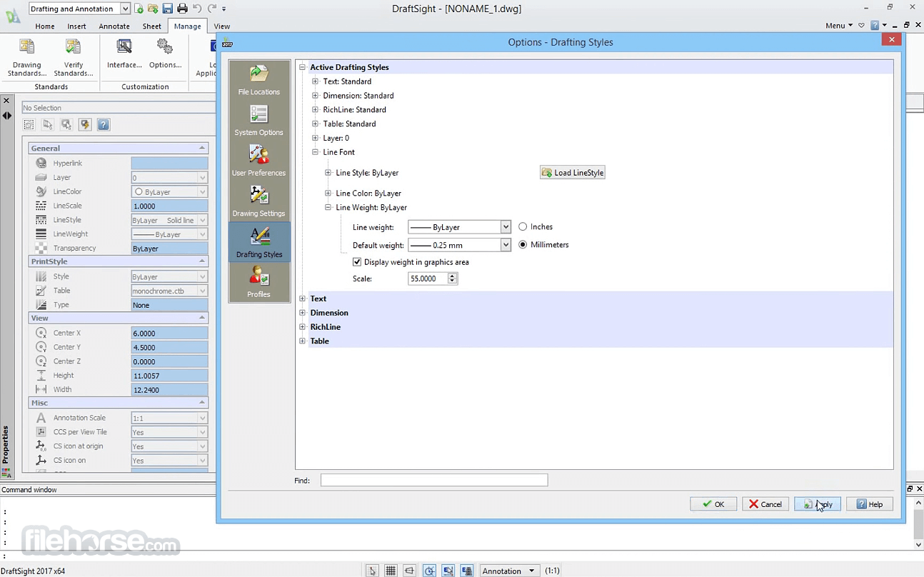
Task: Click the Help button in Options dialog
Action: click(x=870, y=504)
